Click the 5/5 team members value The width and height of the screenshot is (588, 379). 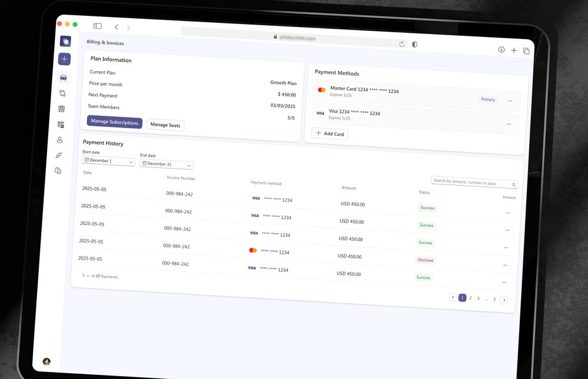(291, 118)
